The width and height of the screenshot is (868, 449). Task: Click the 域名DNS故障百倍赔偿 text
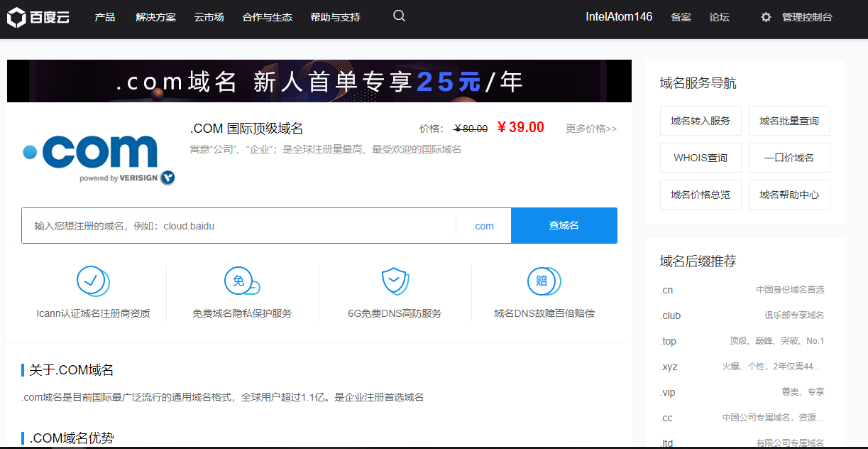coord(544,313)
